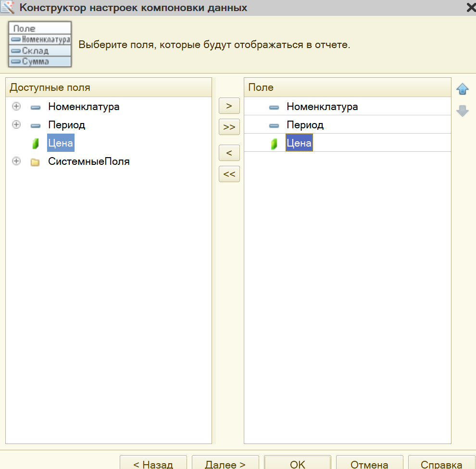Expand the СистемныеПоля folder node
476x469 pixels.
(16, 161)
